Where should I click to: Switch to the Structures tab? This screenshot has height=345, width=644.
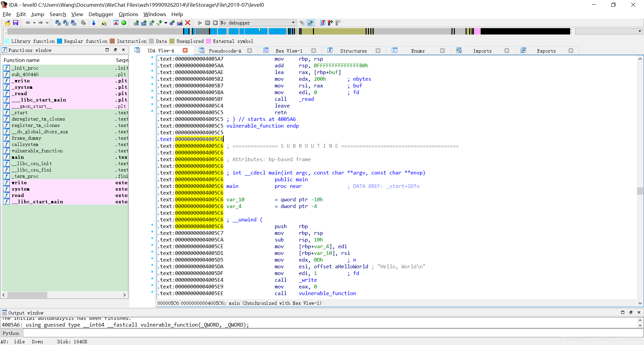point(354,51)
